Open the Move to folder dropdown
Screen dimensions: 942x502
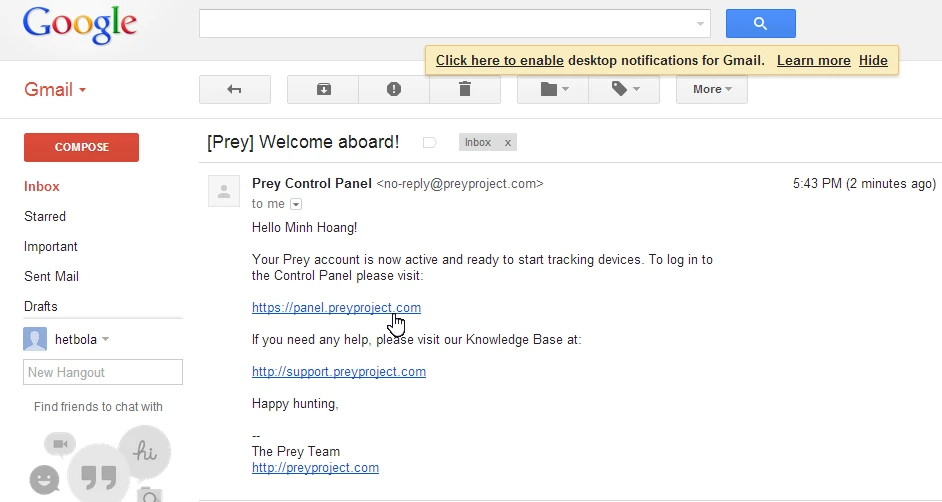coord(553,89)
